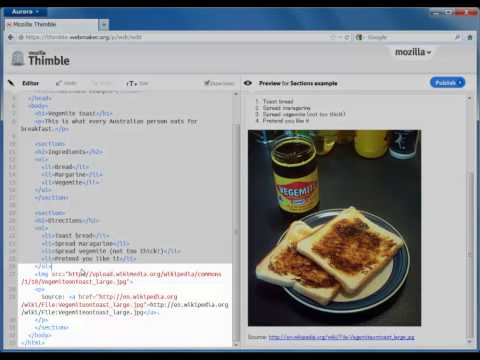Click the Thimble logo icon
This screenshot has height=360, width=480.
click(x=18, y=58)
